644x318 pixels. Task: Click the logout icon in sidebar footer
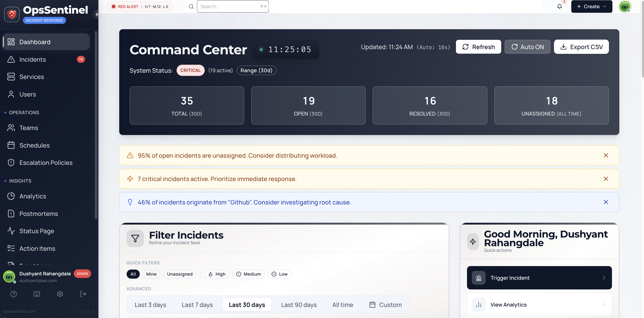click(83, 294)
